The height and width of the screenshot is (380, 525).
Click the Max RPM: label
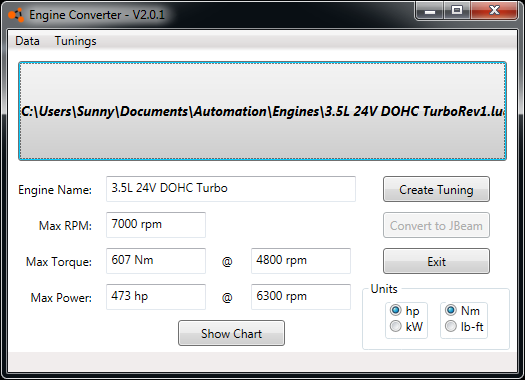click(65, 226)
